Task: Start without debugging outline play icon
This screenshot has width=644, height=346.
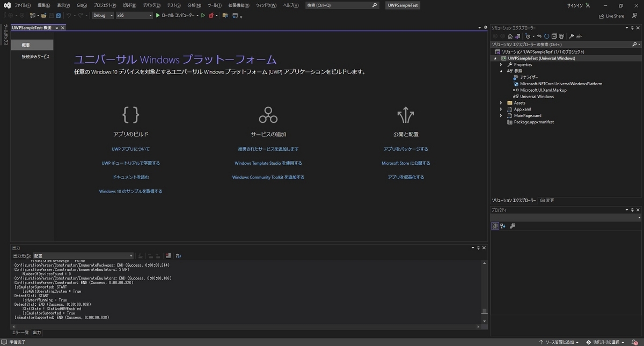Action: 203,16
